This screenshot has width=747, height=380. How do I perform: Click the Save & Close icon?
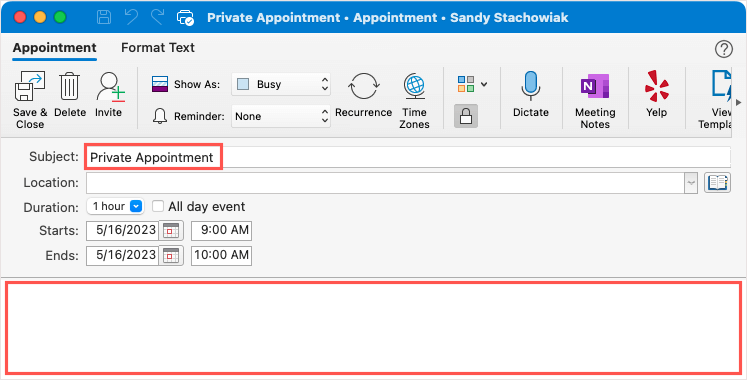[x=30, y=87]
